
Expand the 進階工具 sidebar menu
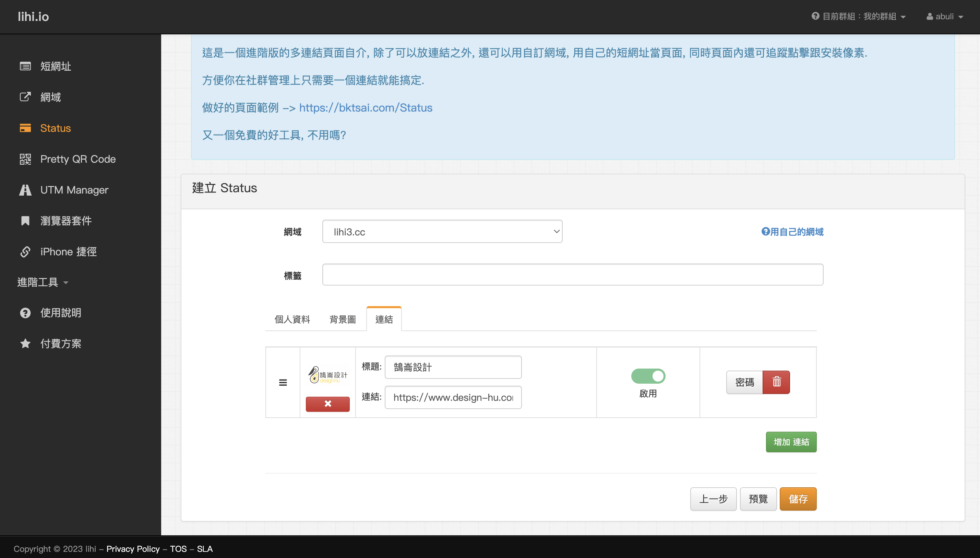43,282
